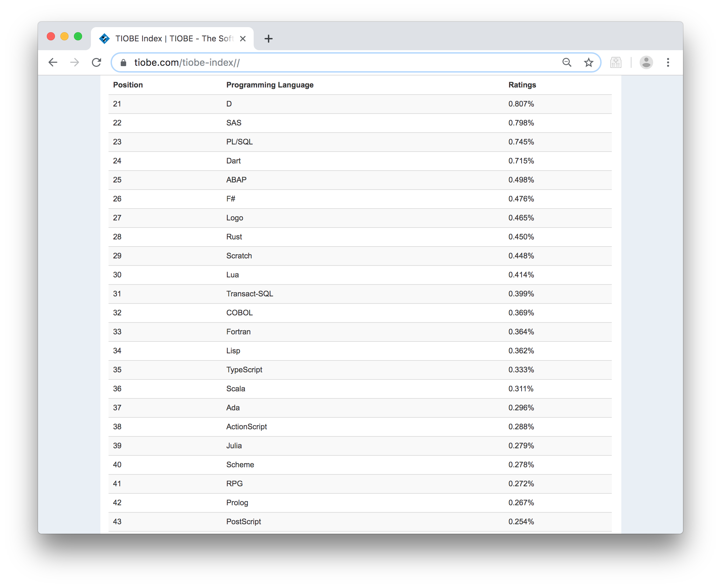Open the zoom magnifier in address bar

point(567,62)
